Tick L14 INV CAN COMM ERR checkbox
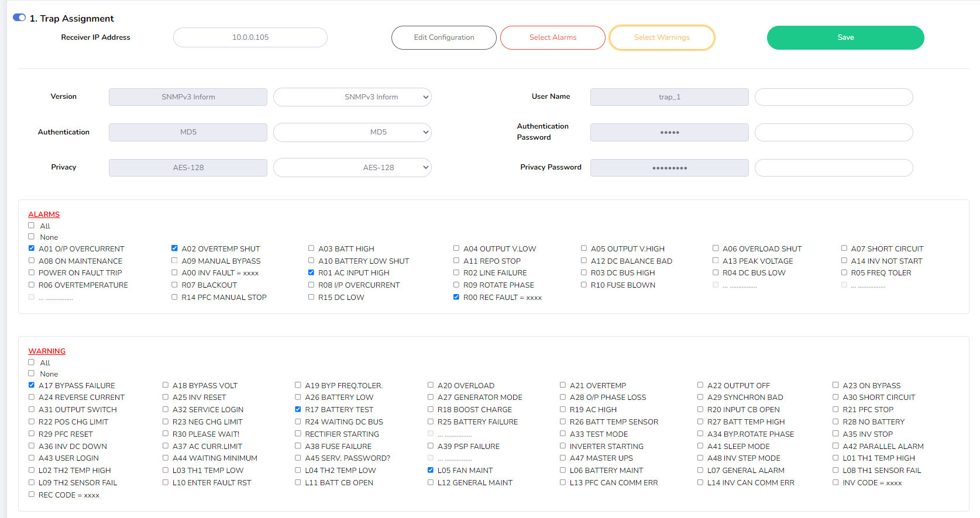 (x=700, y=482)
